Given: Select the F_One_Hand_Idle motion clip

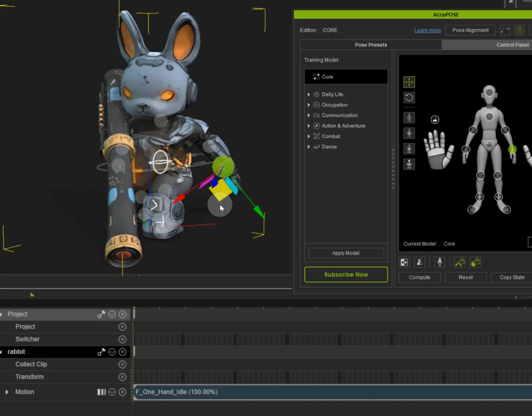Looking at the screenshot, I should [333, 392].
